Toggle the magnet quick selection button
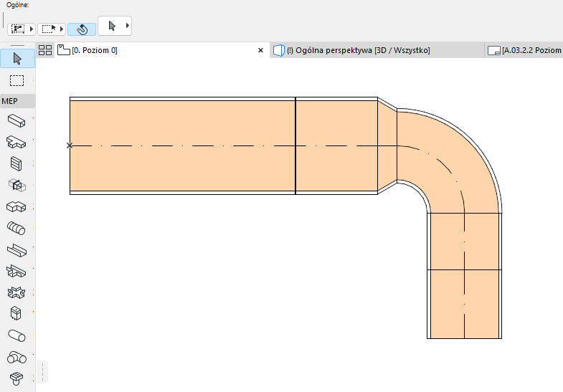563x392 pixels. [82, 29]
